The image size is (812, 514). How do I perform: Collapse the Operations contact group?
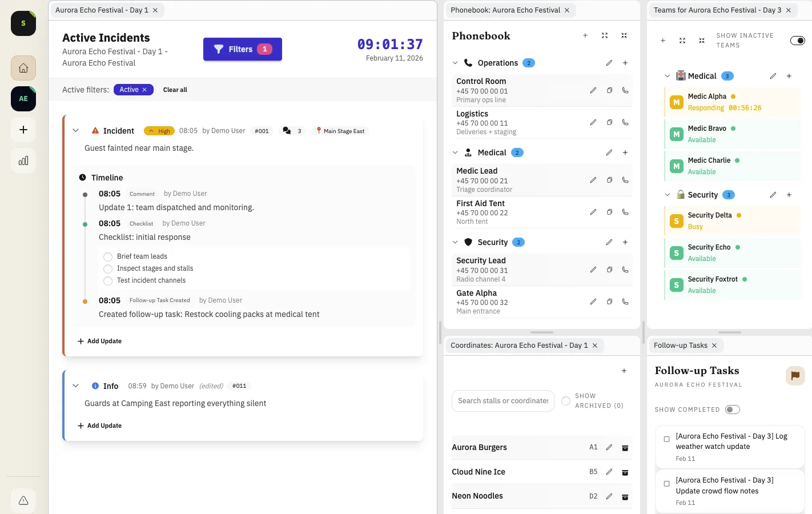[455, 63]
